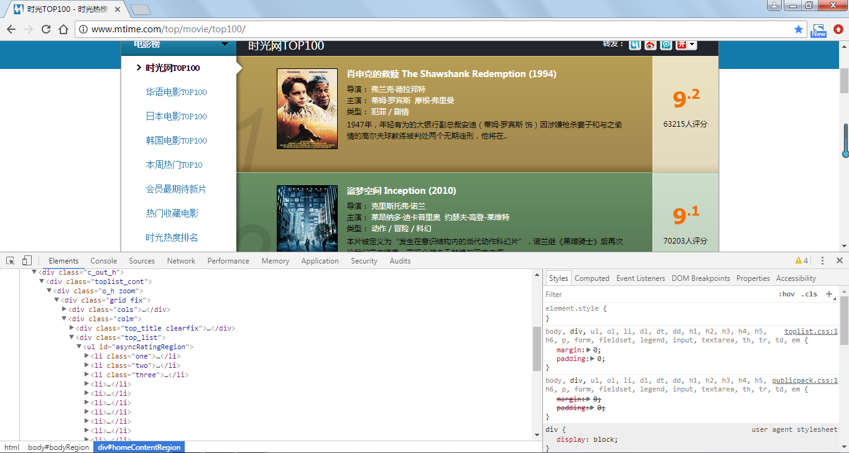Toggle the device toolbar icon
Viewport: 849px width, 453px height.
tap(27, 261)
